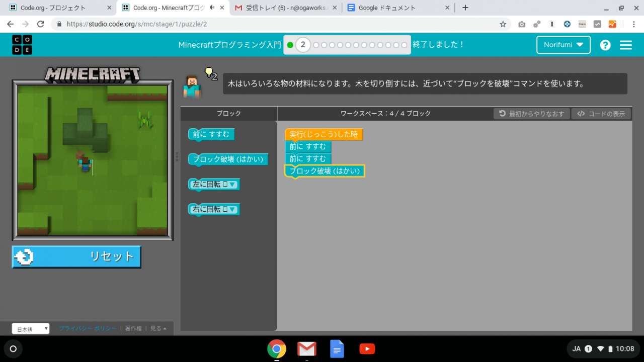Go back in browser
This screenshot has width=644, height=362.
(11, 24)
